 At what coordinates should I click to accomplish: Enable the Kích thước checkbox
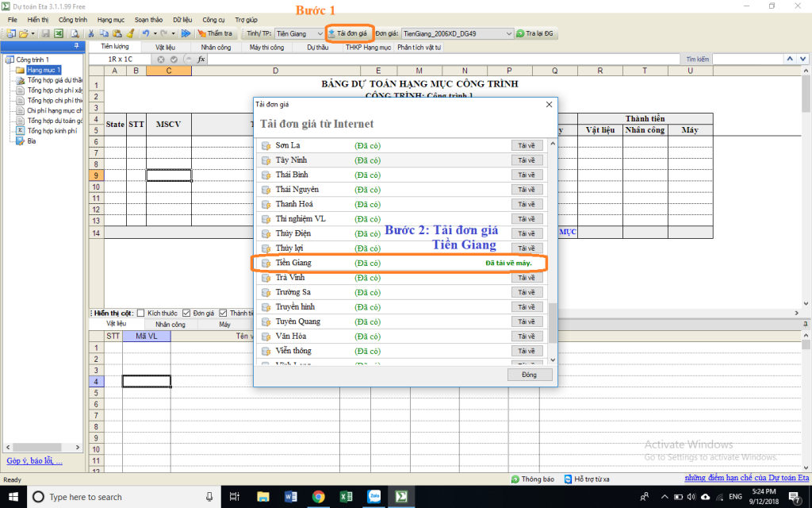point(141,313)
